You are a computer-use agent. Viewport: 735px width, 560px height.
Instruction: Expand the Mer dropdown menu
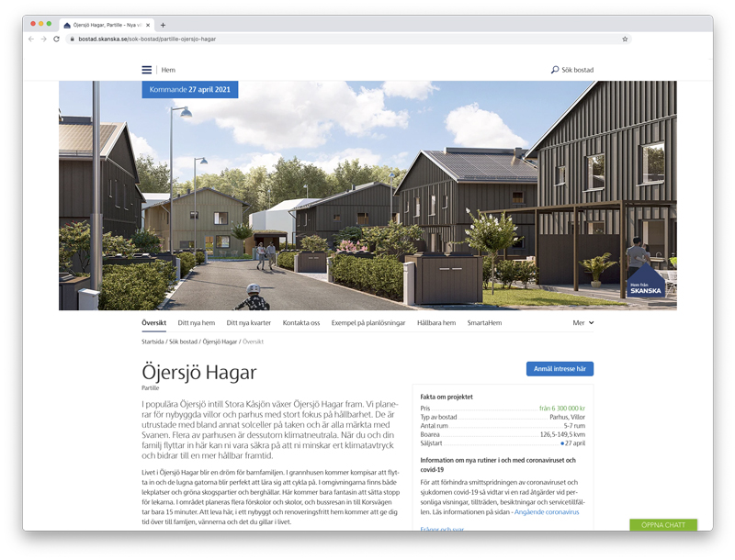coord(583,323)
